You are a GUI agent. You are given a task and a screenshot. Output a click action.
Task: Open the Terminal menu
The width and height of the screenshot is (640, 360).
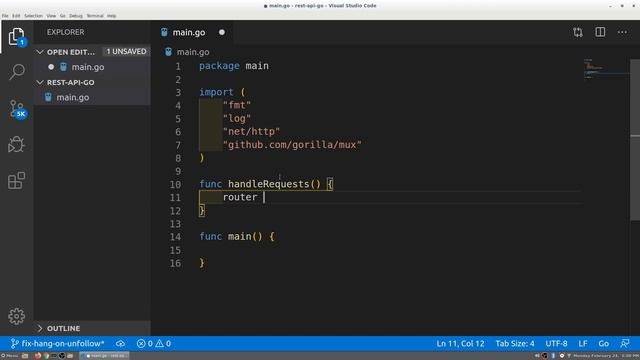[x=95, y=16]
